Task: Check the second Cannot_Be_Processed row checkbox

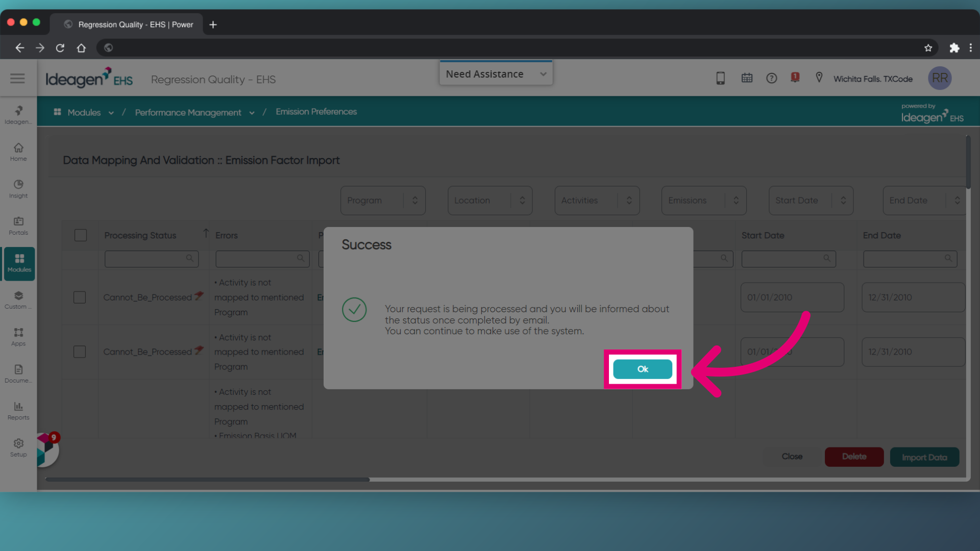Action: click(x=80, y=352)
